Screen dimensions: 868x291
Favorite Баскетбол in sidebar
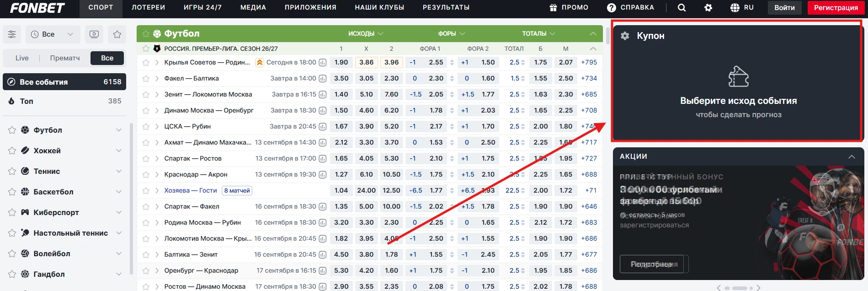(x=12, y=192)
